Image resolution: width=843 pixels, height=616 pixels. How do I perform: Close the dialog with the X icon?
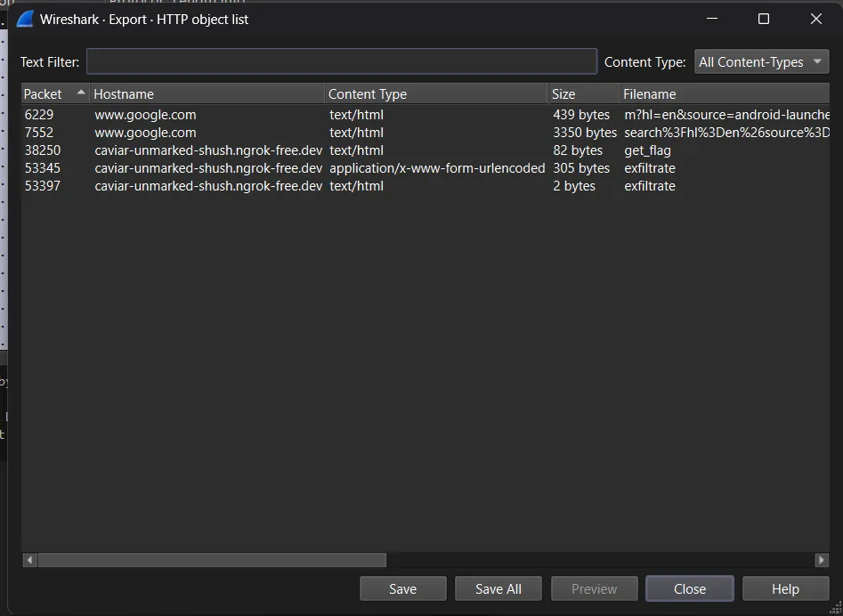click(x=815, y=19)
